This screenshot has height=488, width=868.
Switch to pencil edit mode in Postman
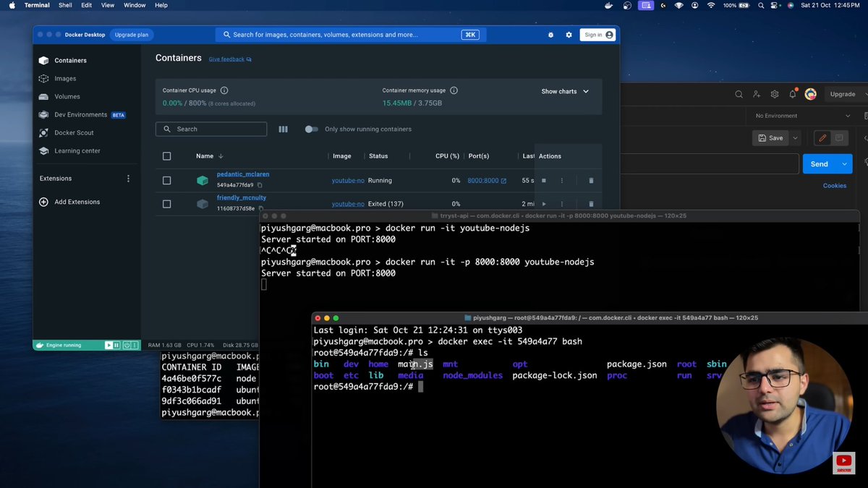[x=822, y=138]
